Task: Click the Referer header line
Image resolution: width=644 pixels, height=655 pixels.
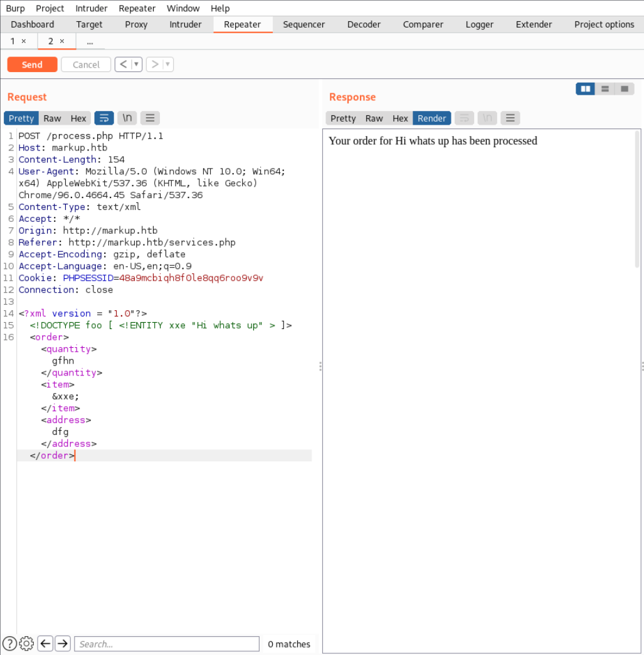Action: tap(127, 243)
